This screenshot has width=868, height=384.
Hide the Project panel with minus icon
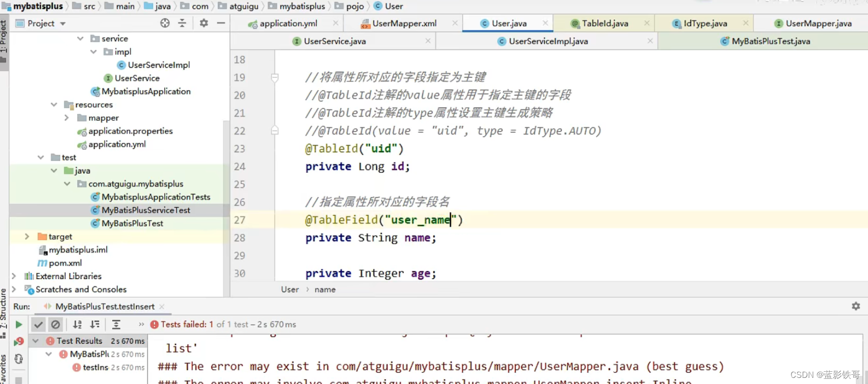[221, 23]
